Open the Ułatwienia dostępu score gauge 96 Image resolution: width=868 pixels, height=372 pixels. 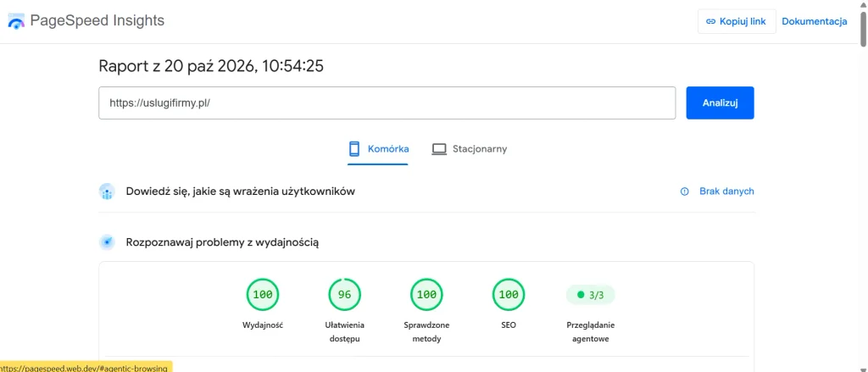(345, 295)
